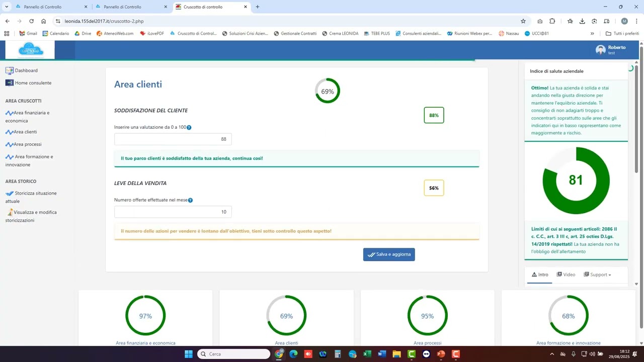
Task: Open the Visualizza e modifica storicizzazioni icon
Action: pyautogui.click(x=10, y=213)
